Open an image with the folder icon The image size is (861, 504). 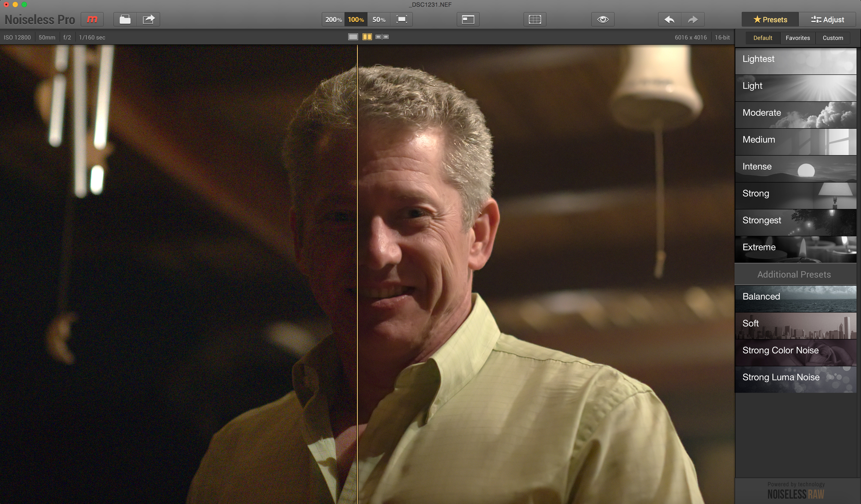(x=125, y=20)
